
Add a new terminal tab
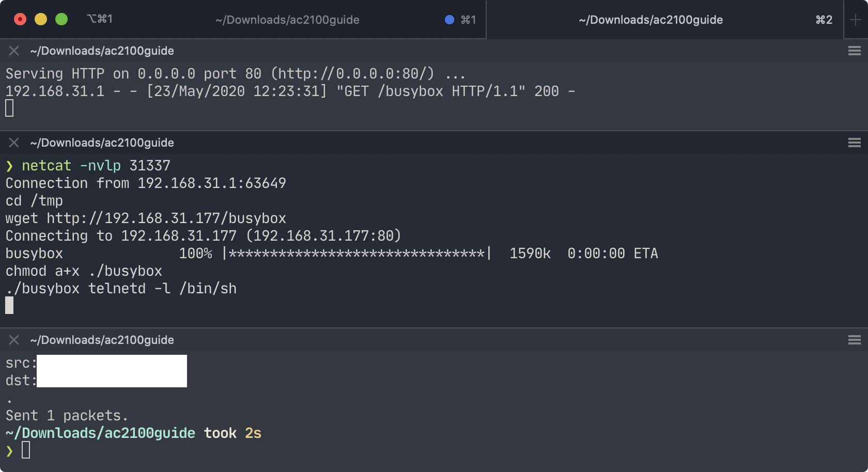(856, 20)
